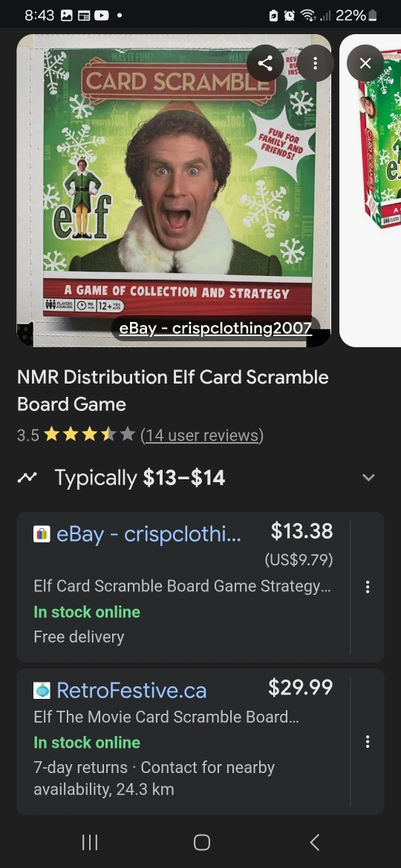Close the product panel with X

[x=365, y=64]
